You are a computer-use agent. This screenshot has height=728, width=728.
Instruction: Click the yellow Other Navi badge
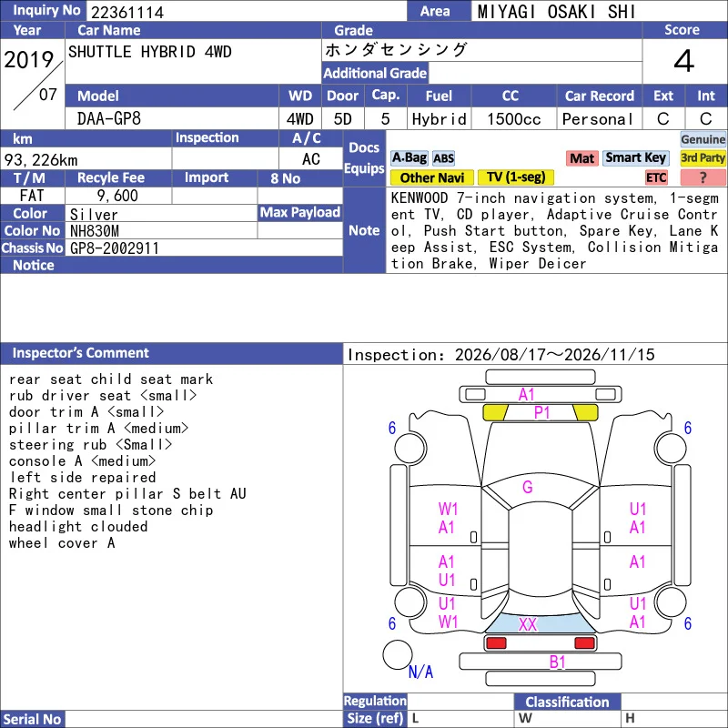431,177
